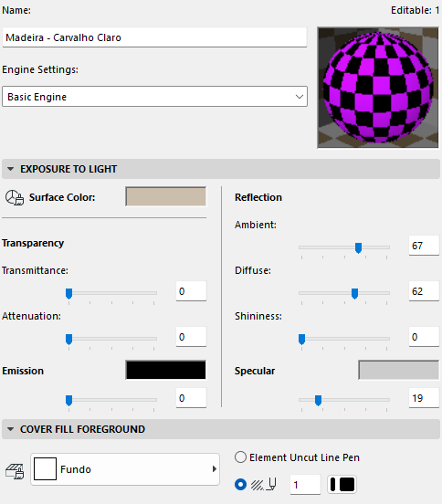Click the Transmittance value field
This screenshot has height=504, width=442.
pyautogui.click(x=191, y=291)
